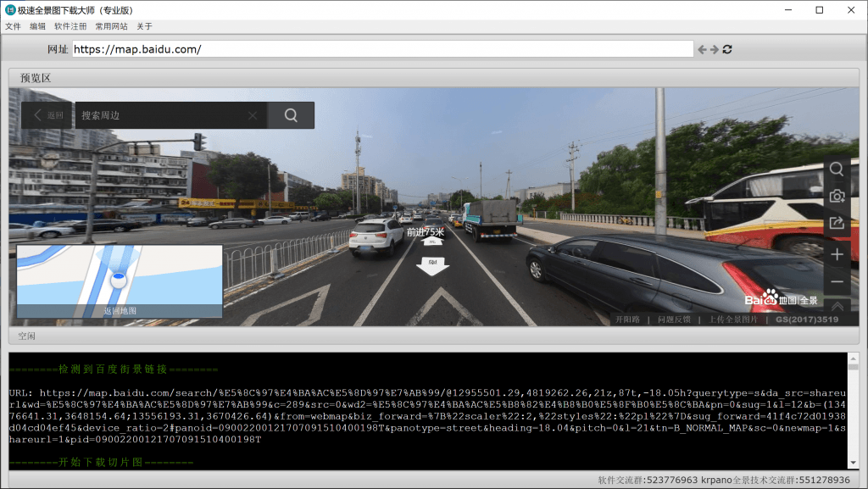Click the camera screenshot icon

[837, 196]
